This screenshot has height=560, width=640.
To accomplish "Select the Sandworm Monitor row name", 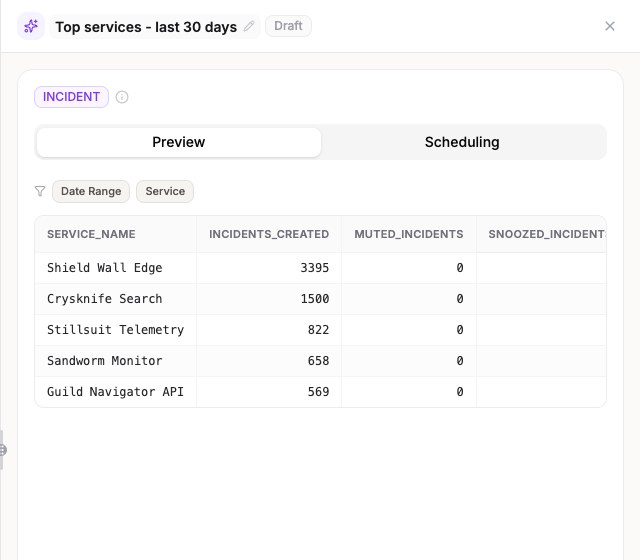I will [x=104, y=361].
